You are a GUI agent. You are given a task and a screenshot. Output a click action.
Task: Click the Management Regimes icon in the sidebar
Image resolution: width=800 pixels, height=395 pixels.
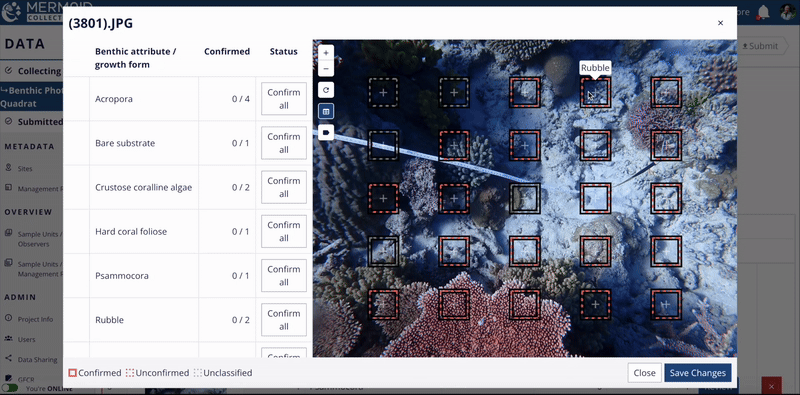point(8,188)
